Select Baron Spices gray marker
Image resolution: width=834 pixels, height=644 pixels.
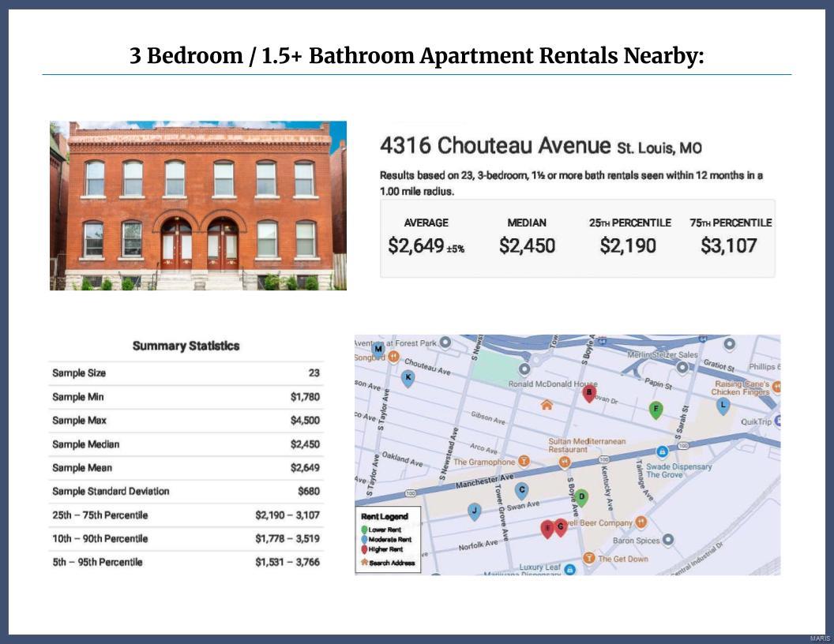coord(667,540)
